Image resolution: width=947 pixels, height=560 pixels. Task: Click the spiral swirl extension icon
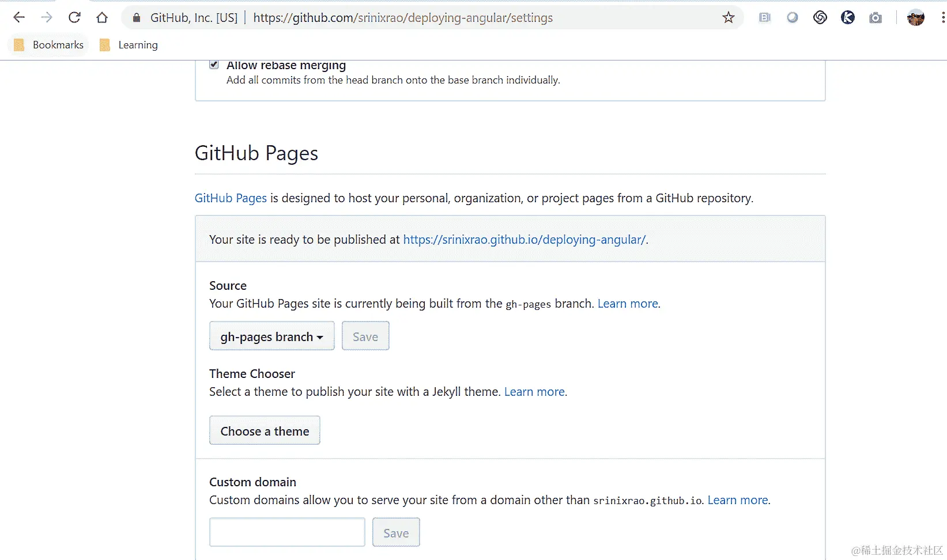(820, 18)
